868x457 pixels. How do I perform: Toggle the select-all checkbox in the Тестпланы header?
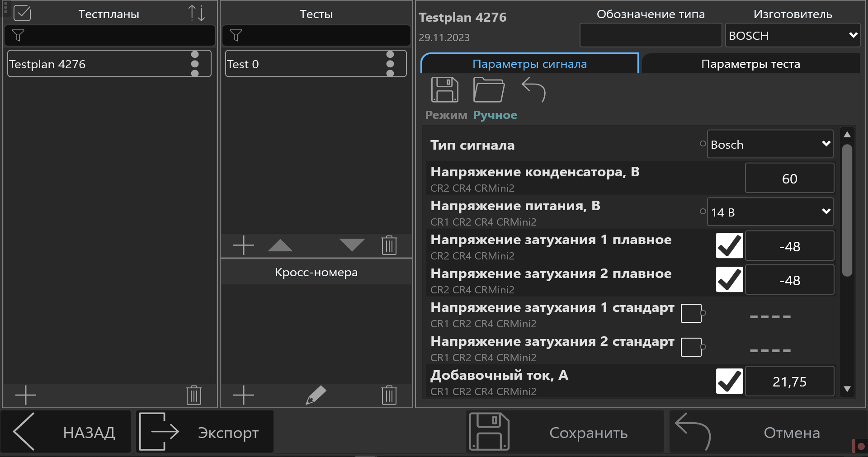(x=22, y=13)
